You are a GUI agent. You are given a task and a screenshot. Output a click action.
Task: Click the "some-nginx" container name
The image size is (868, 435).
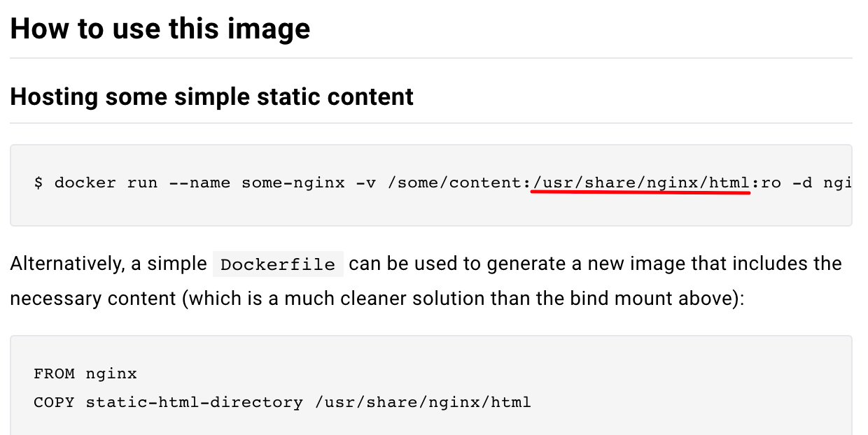click(293, 183)
